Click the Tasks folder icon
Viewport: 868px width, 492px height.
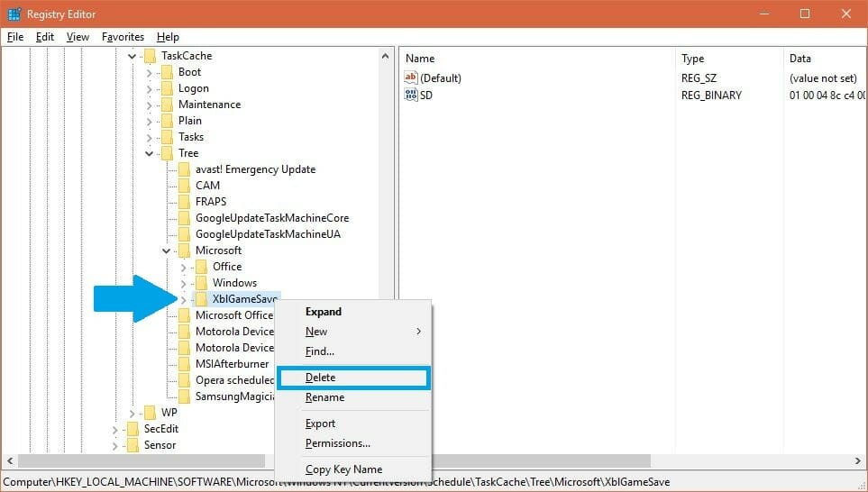167,137
